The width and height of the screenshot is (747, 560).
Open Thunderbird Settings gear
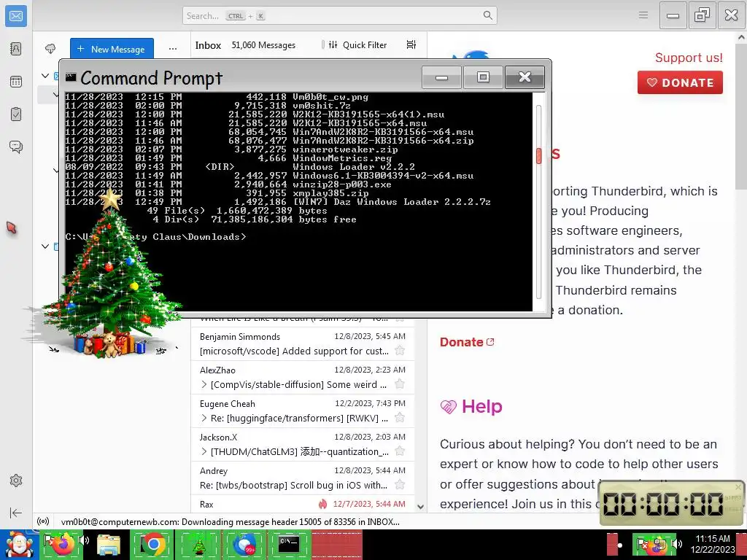pos(16,481)
